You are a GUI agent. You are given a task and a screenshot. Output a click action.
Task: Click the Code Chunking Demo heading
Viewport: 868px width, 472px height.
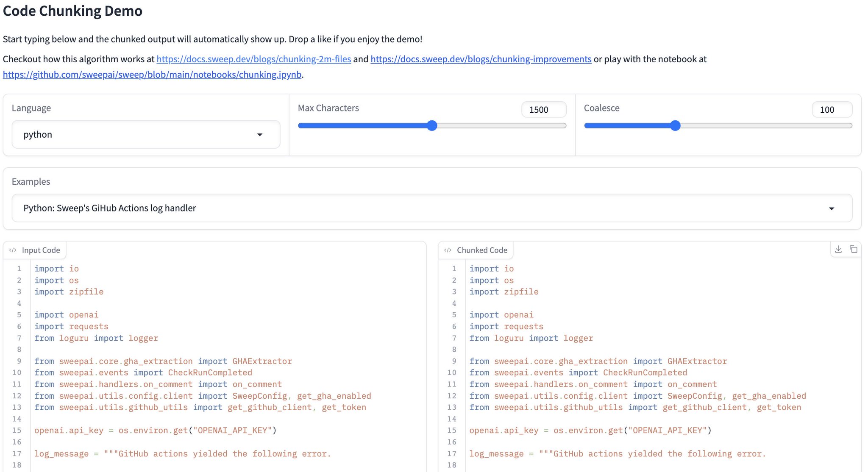72,11
